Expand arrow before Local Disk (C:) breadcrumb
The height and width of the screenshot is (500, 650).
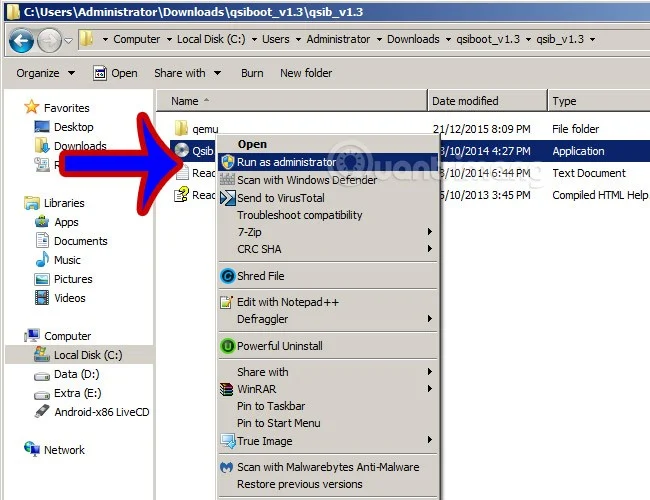(x=169, y=39)
